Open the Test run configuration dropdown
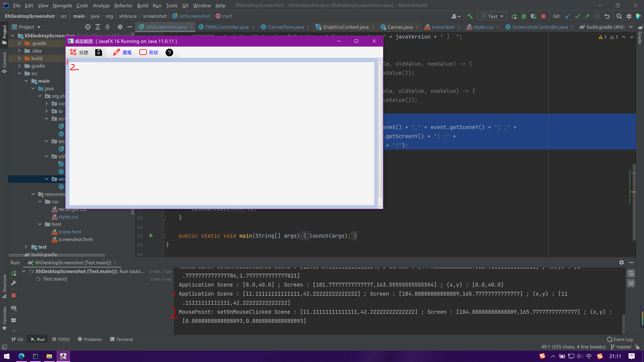Screen dimensions: 644x362 (492, 16)
